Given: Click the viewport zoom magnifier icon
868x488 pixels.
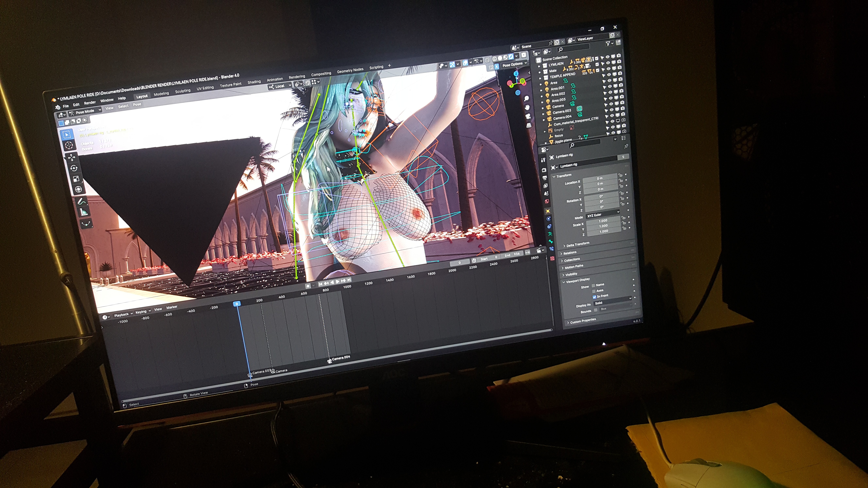Looking at the screenshot, I should [526, 98].
